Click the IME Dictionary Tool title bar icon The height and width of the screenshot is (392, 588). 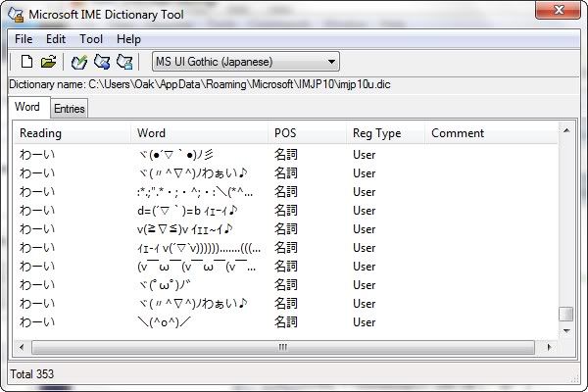16,15
